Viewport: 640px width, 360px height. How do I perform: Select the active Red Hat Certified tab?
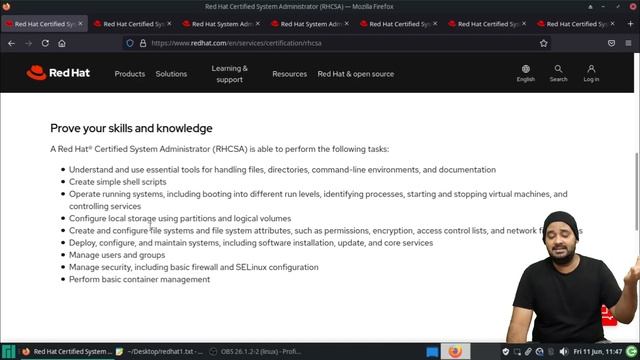pyautogui.click(x=44, y=24)
